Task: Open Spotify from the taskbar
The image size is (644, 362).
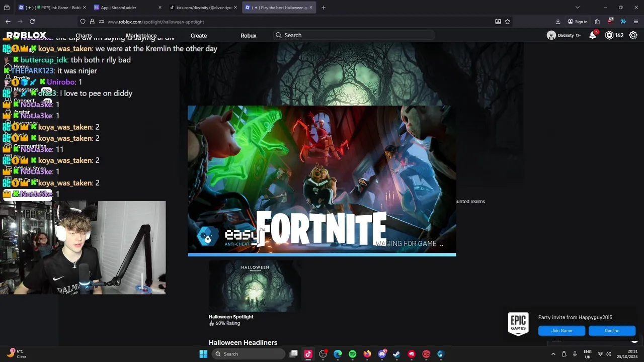Action: click(x=352, y=354)
